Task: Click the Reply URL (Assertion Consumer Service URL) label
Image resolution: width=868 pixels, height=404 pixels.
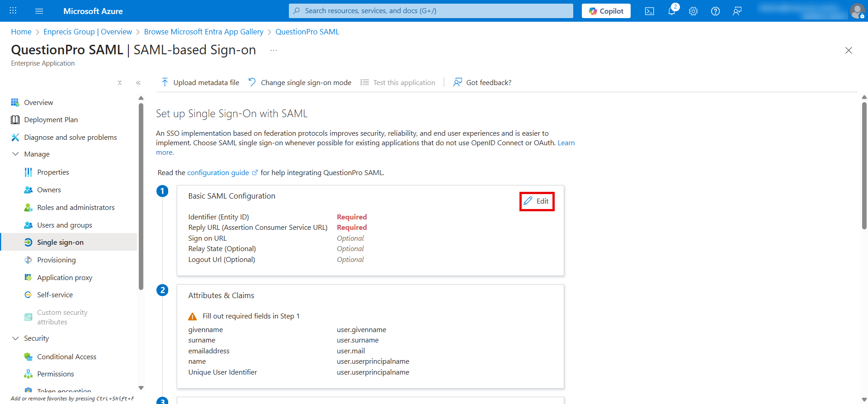Action: (258, 227)
